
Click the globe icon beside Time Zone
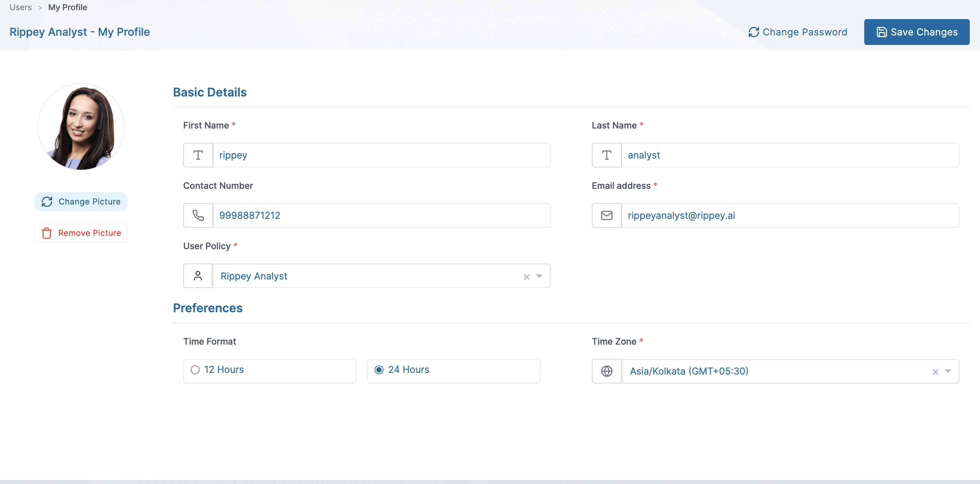point(606,371)
